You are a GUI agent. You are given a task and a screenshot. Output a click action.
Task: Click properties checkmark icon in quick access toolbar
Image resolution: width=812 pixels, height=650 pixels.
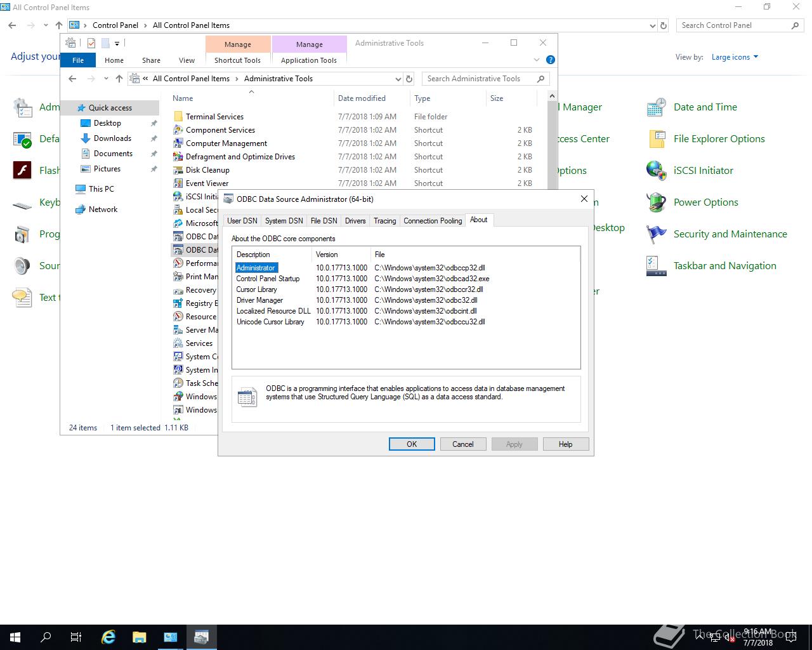click(91, 43)
